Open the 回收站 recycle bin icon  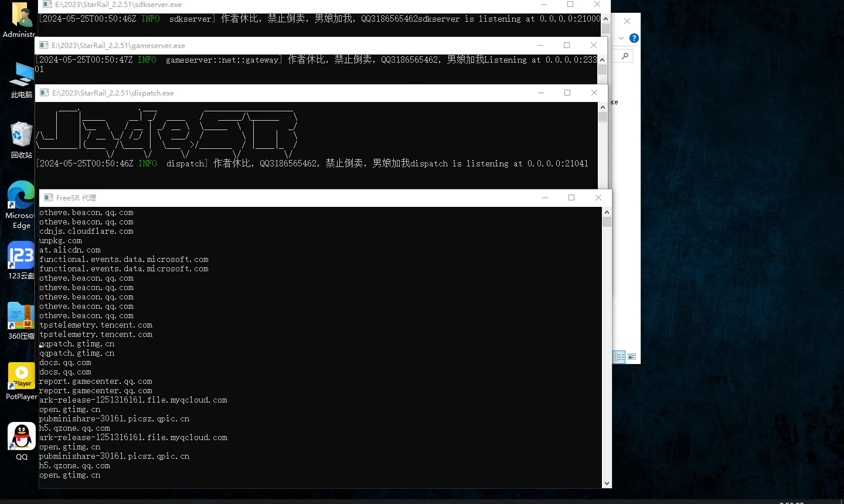coord(22,140)
